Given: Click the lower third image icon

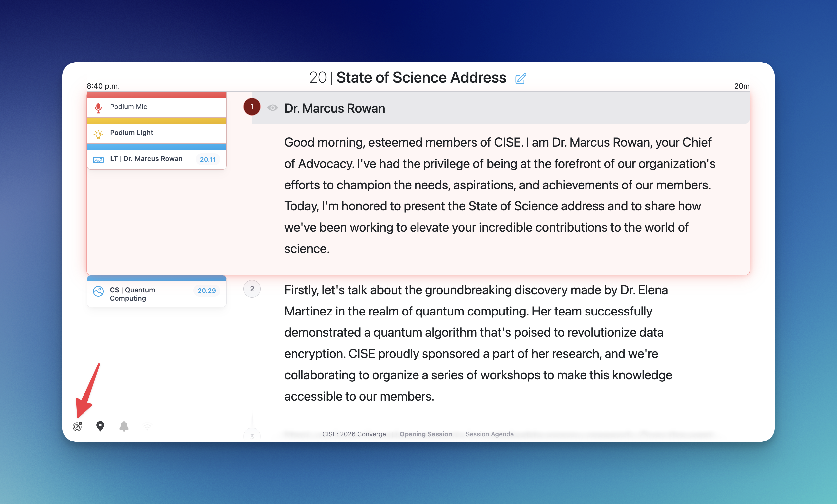Looking at the screenshot, I should pyautogui.click(x=98, y=160).
